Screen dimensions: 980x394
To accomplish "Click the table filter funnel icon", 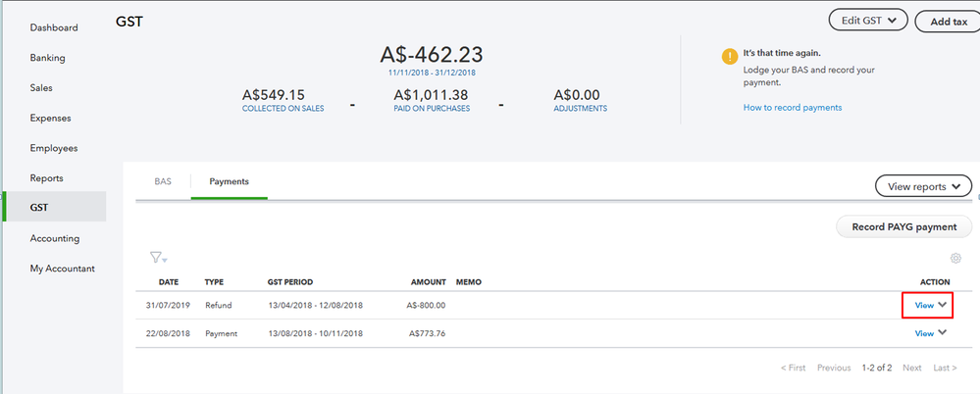I will click(157, 258).
